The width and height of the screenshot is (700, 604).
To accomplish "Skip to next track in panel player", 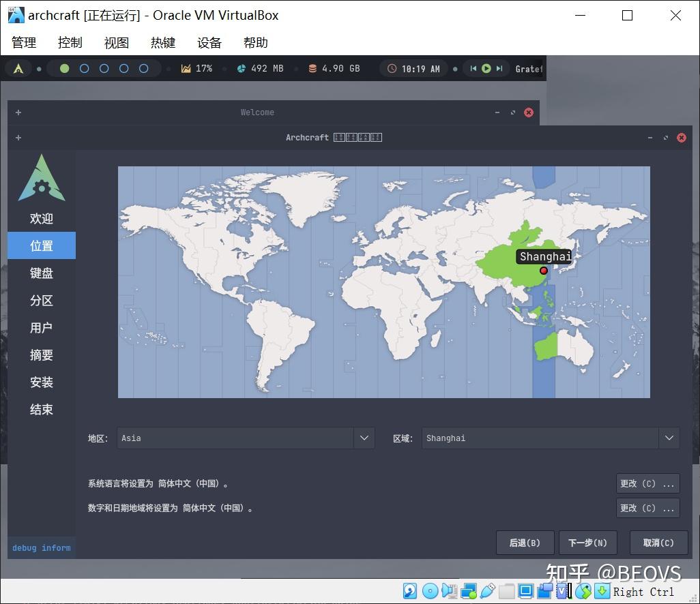I will click(x=499, y=68).
